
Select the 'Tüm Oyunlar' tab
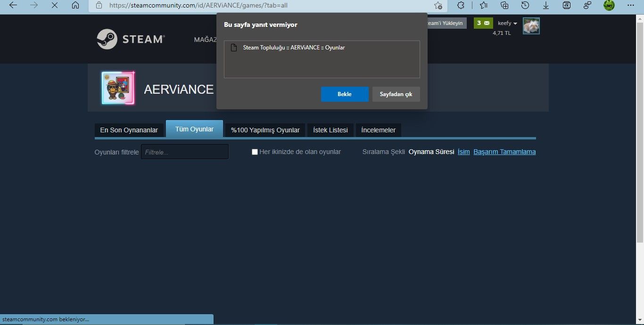point(194,129)
